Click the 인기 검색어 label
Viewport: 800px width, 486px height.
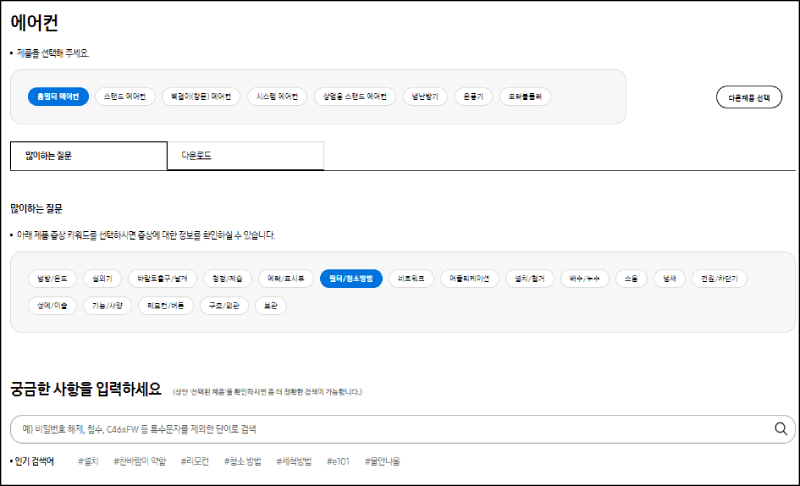(x=34, y=462)
